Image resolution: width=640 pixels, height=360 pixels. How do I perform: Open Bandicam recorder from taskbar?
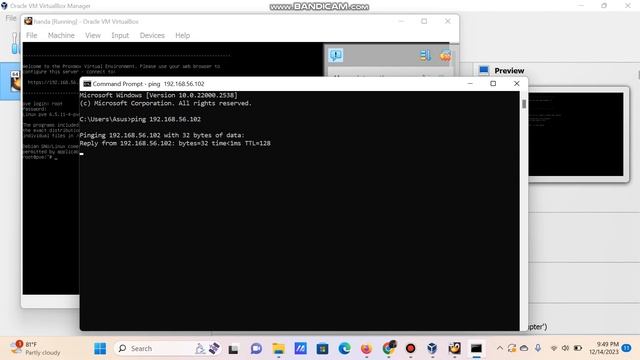tap(410, 349)
